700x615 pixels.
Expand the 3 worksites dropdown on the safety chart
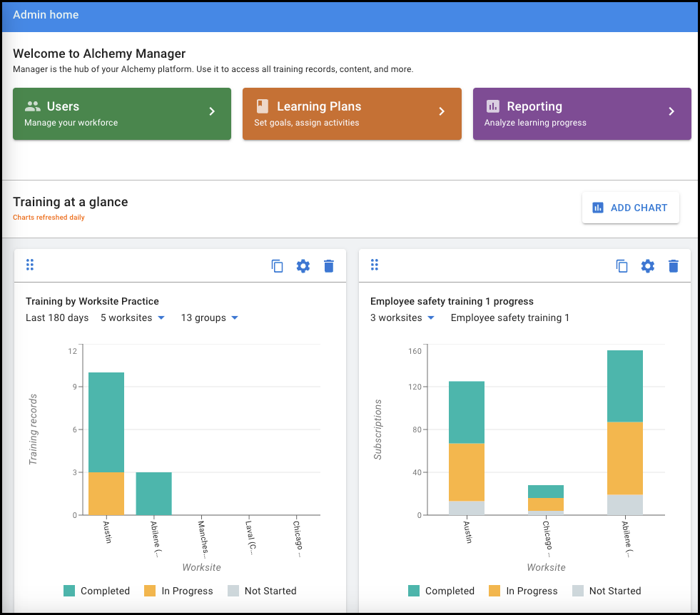[402, 318]
